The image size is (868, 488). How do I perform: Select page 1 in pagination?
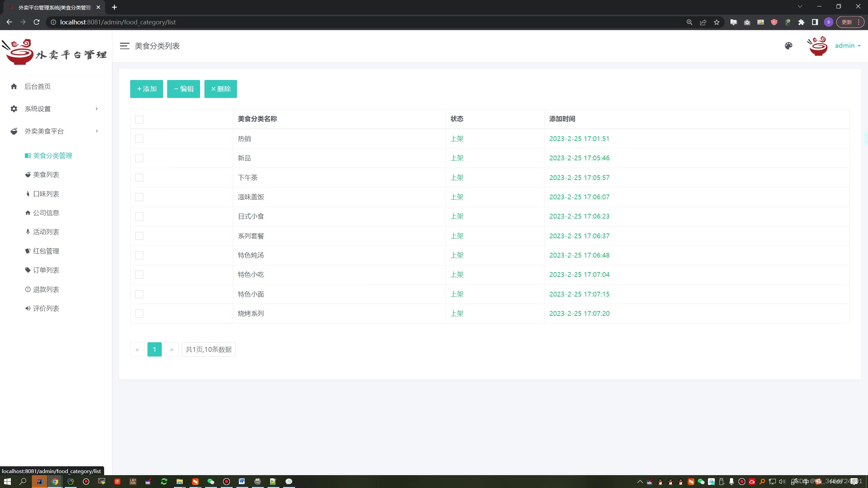(x=154, y=349)
